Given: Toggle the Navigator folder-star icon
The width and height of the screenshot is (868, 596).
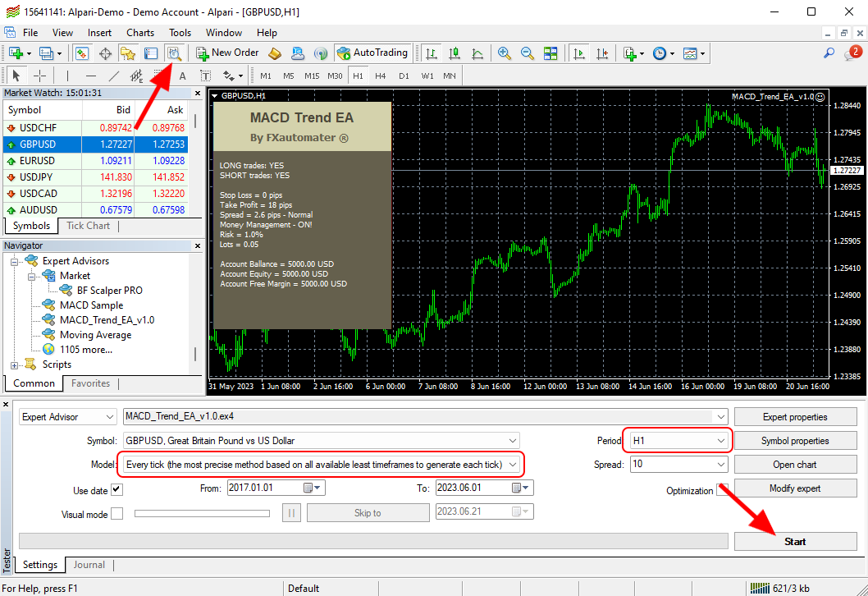Looking at the screenshot, I should pyautogui.click(x=128, y=53).
